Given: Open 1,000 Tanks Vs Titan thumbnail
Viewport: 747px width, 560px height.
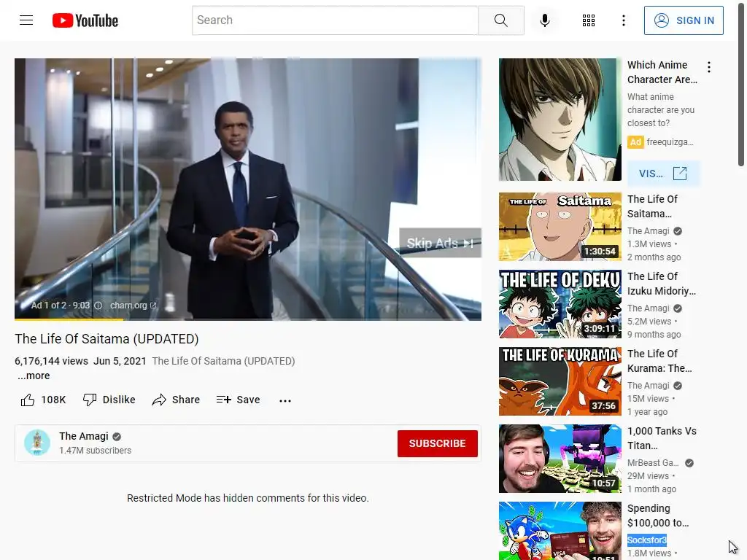Looking at the screenshot, I should point(560,459).
